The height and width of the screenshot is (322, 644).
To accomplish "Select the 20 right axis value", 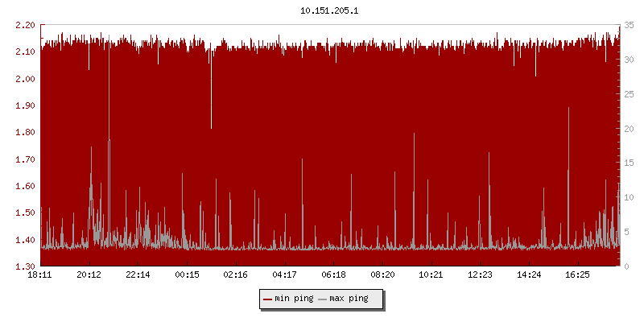I will tap(629, 128).
